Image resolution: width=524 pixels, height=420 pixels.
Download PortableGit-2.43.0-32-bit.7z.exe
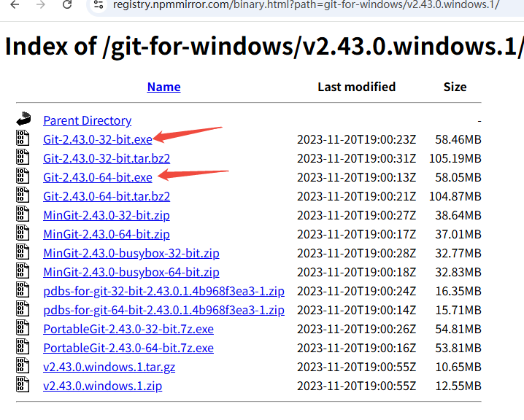(128, 330)
